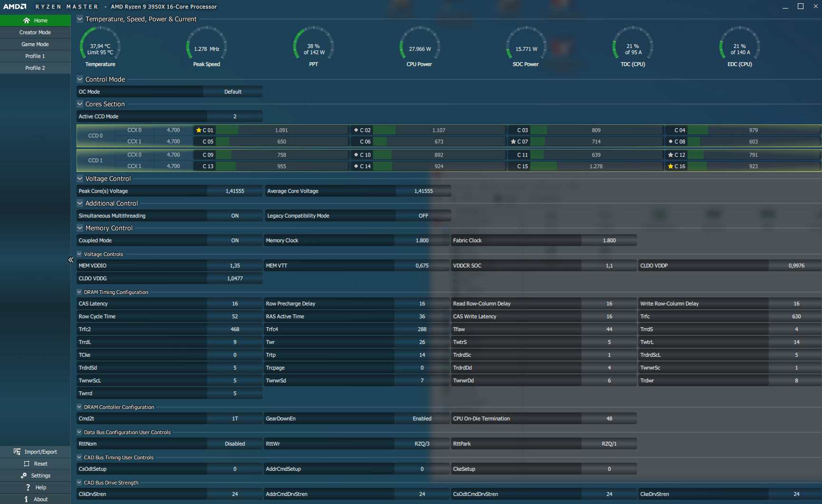
Task: Collapse the Memory Control section
Action: (80, 228)
